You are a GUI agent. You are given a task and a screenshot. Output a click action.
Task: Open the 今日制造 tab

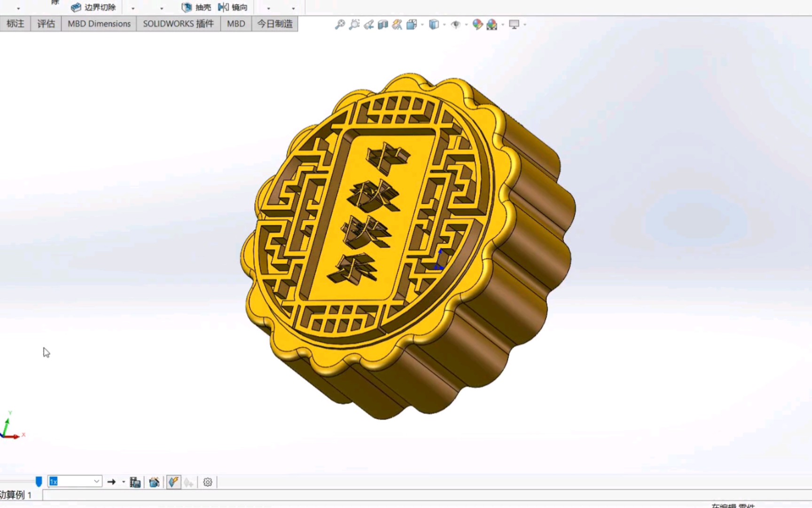275,24
